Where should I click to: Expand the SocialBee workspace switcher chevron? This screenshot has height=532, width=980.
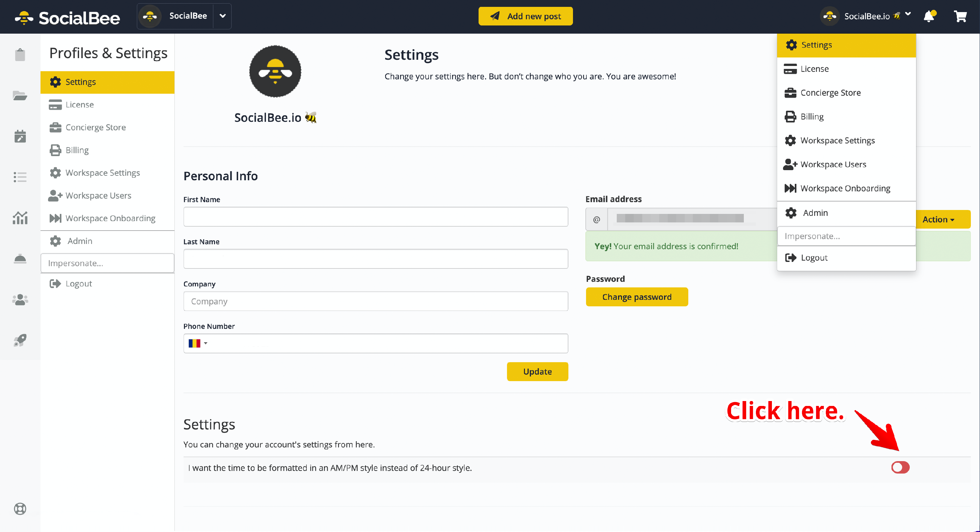222,16
